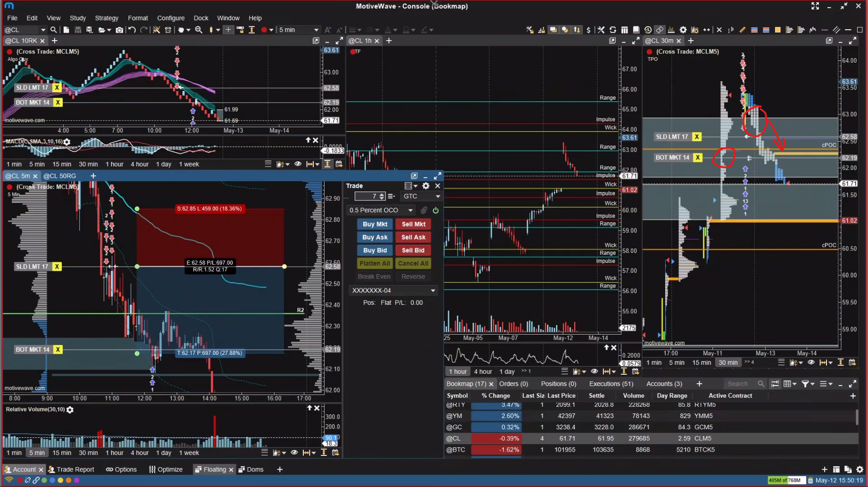Toggle the highlighted up-down arrows toolbar button

point(576,30)
